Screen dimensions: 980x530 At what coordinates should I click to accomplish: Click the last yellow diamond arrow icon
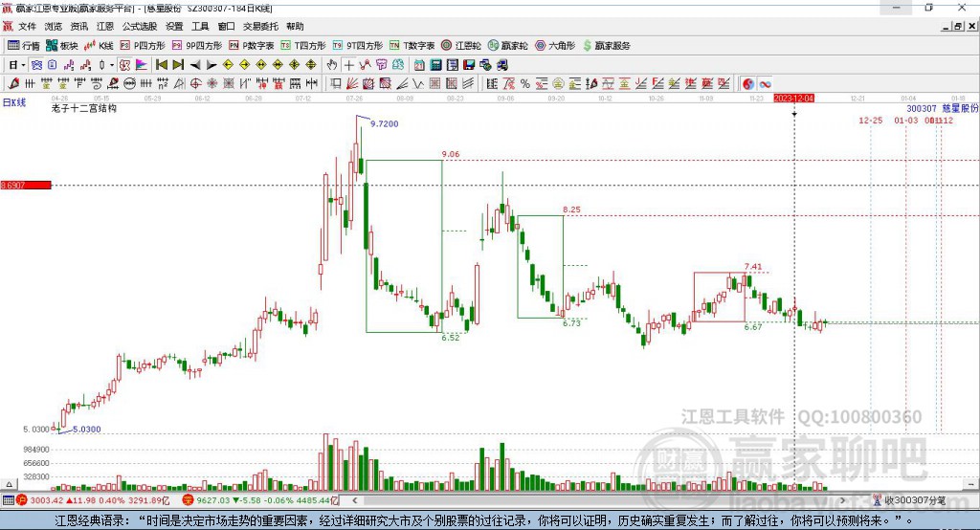tap(311, 65)
